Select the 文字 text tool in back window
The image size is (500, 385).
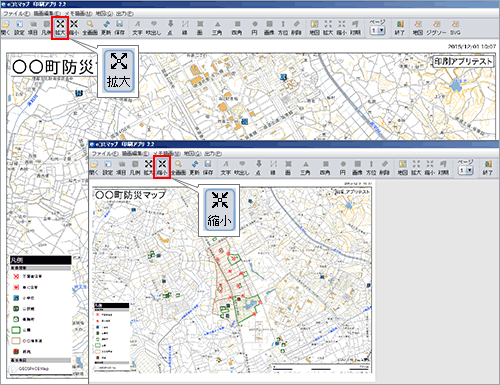(137, 28)
